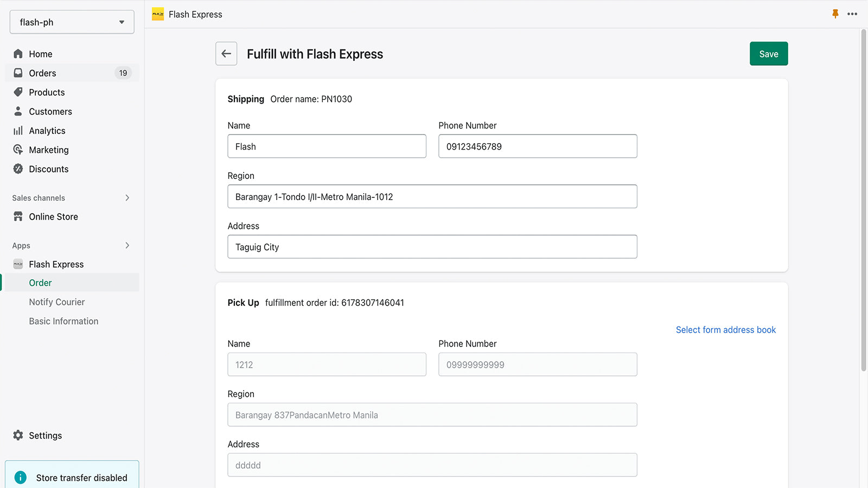Image resolution: width=868 pixels, height=488 pixels.
Task: Click the Products tag icon
Action: pyautogui.click(x=18, y=92)
